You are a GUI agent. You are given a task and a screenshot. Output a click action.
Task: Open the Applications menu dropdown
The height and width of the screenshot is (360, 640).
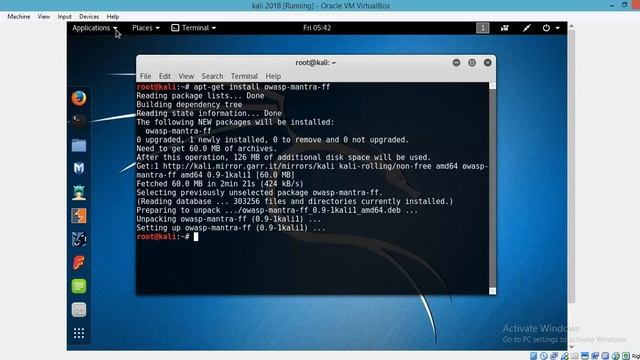click(x=95, y=28)
